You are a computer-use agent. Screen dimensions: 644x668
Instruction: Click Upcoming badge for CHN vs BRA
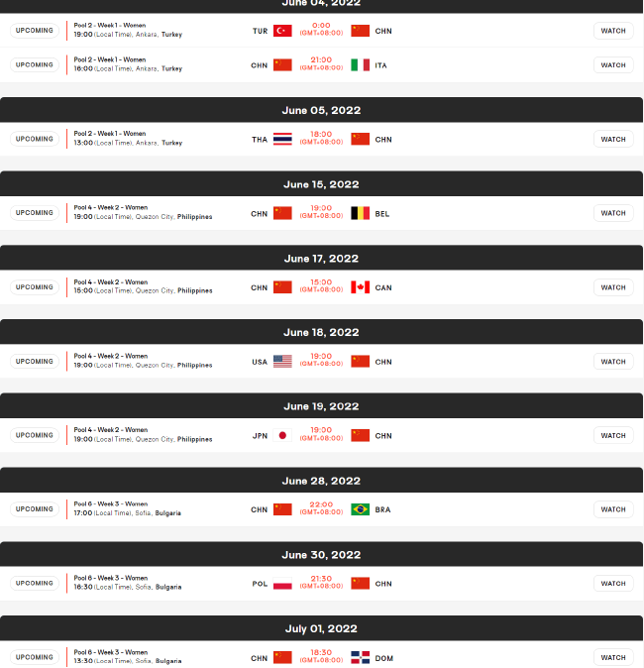click(35, 509)
